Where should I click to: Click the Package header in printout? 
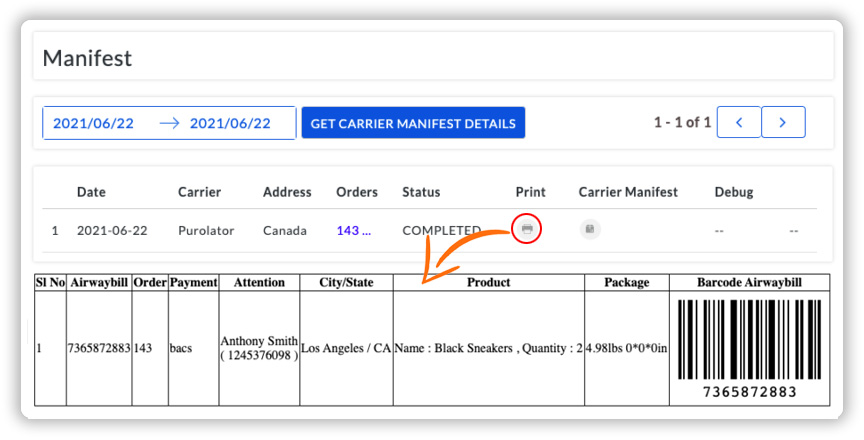(x=627, y=283)
